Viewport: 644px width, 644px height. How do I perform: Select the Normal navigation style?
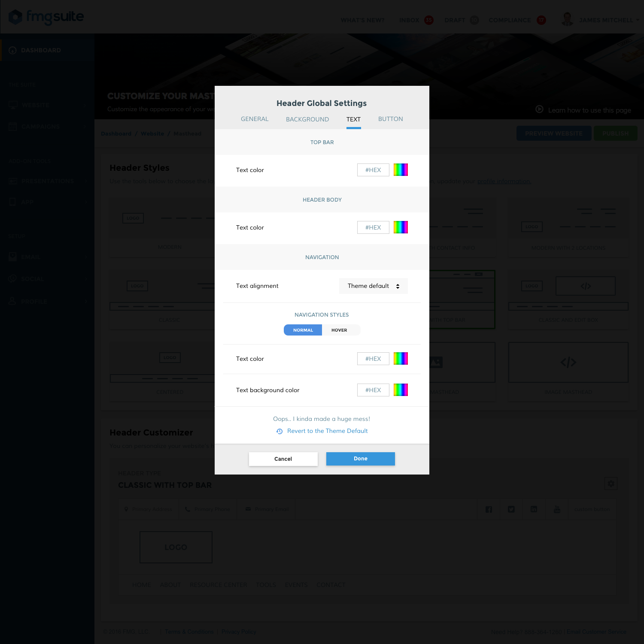303,330
